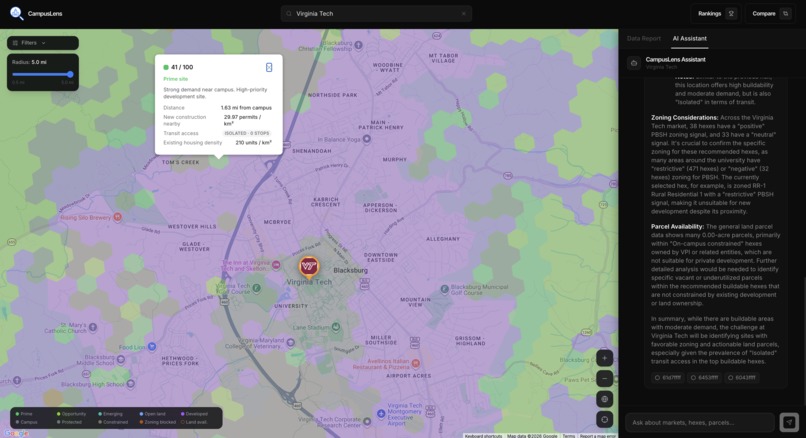This screenshot has height=438, width=806.
Task: Toggle the Developed legend item
Action: point(194,414)
